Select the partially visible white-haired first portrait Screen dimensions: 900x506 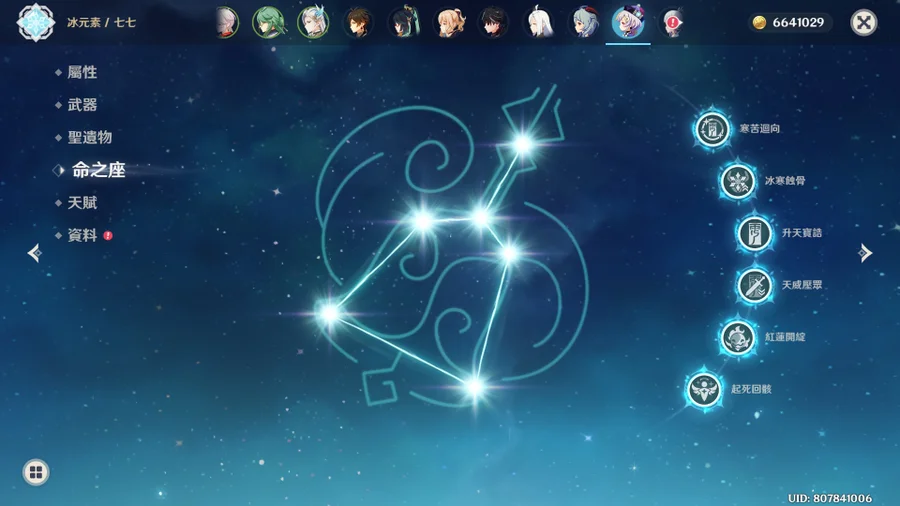coord(227,22)
